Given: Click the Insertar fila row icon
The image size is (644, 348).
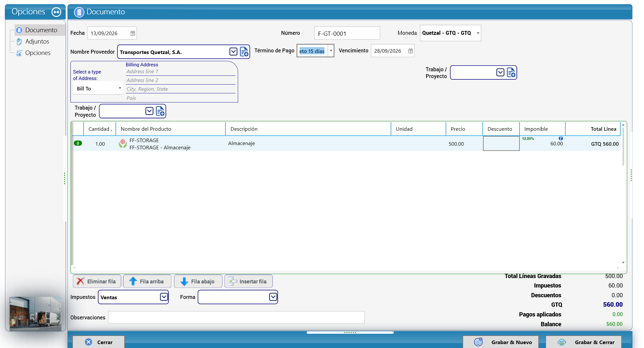Looking at the screenshot, I should pyautogui.click(x=233, y=281).
